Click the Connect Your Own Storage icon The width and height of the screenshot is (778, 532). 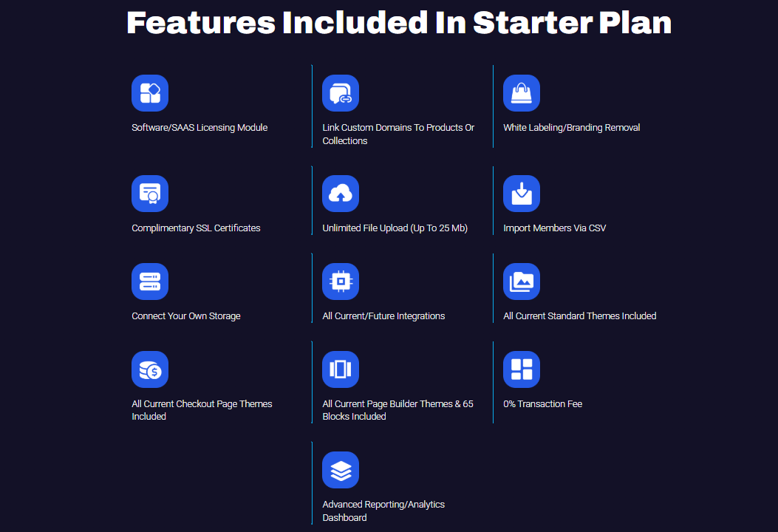(150, 282)
